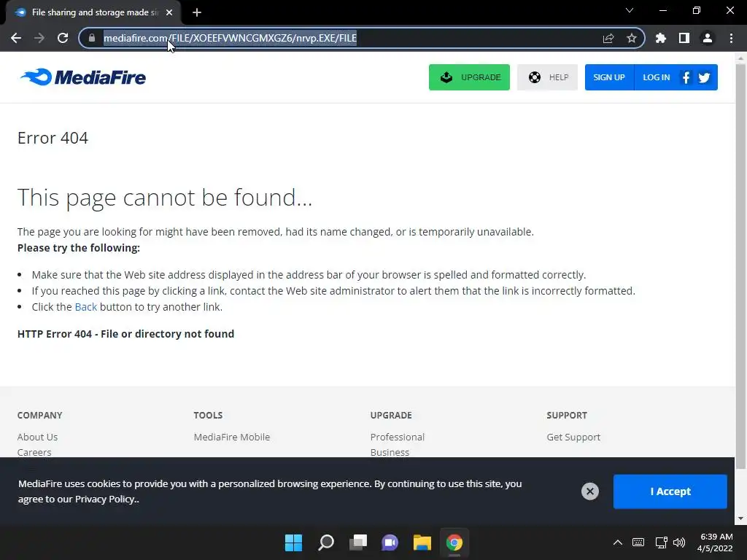Open the Professional upgrade link
The width and height of the screenshot is (747, 560).
click(398, 437)
